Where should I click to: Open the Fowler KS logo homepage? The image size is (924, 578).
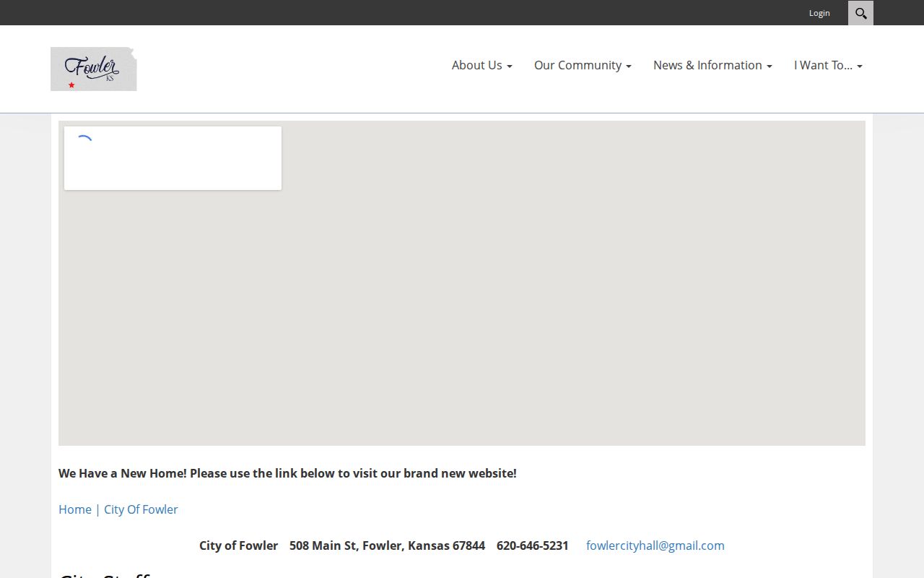[x=94, y=69]
